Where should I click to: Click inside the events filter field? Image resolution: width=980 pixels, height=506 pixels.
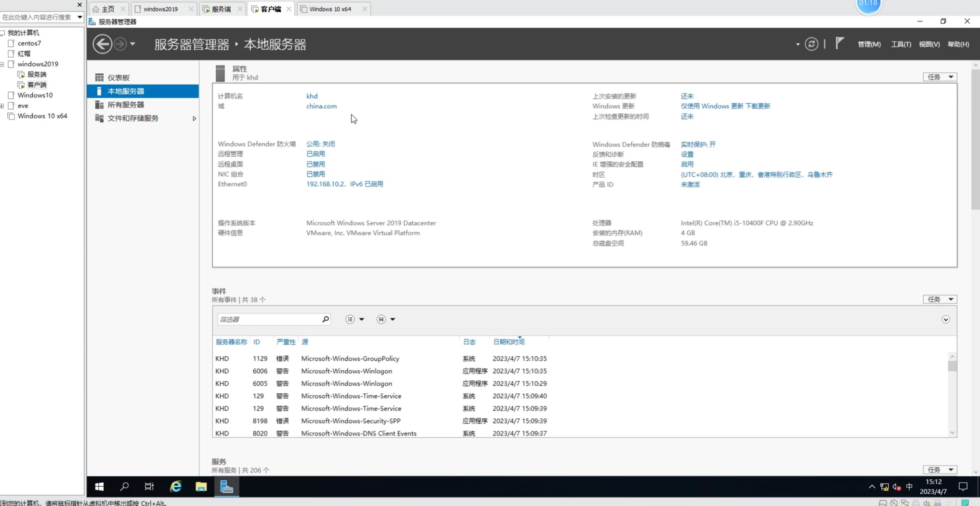[269, 319]
